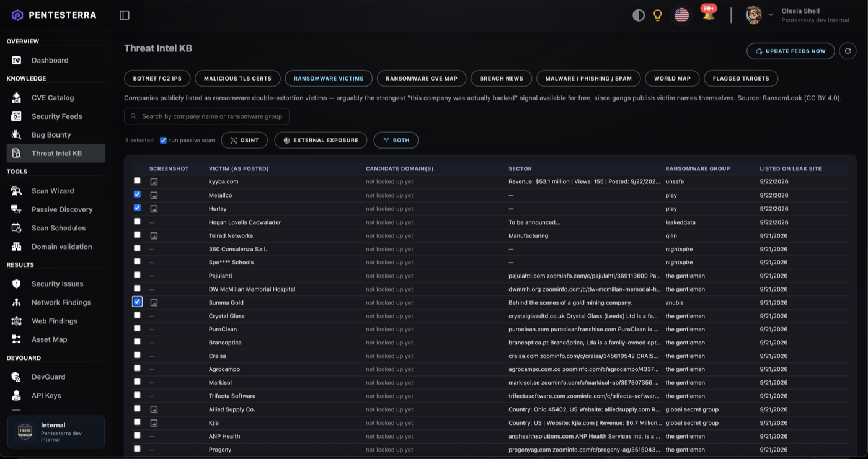Viewport: 868px width, 459px height.
Task: View Network Findings
Action: pyautogui.click(x=56, y=302)
